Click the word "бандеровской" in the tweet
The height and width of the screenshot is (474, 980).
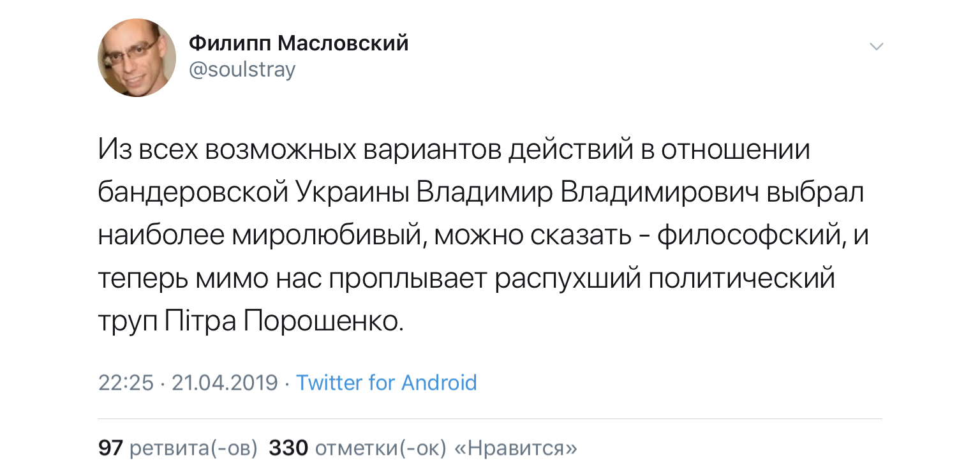pyautogui.click(x=193, y=192)
